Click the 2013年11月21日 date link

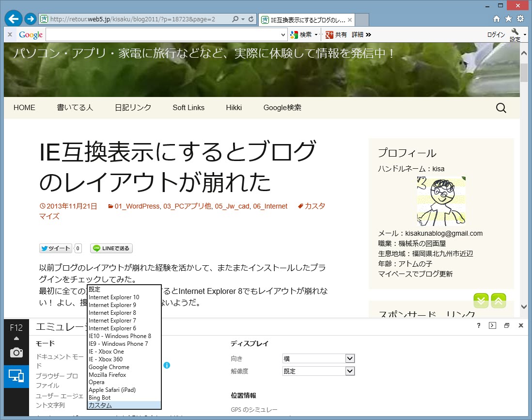tap(72, 206)
